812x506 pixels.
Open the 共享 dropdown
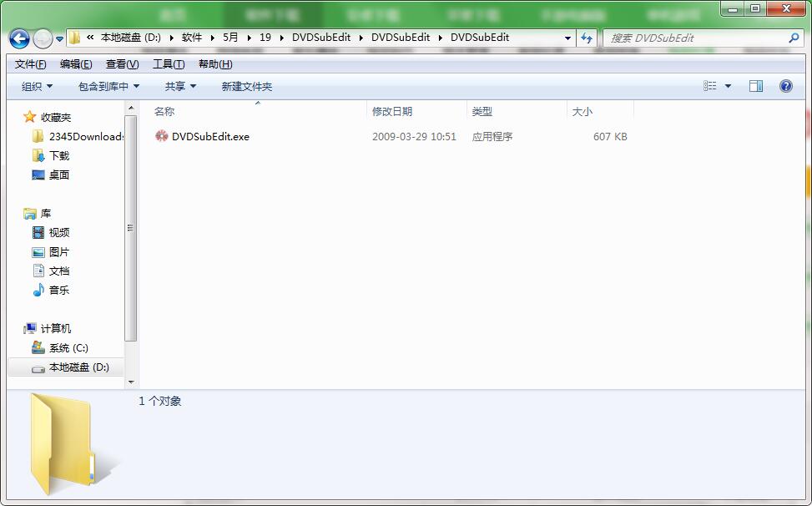point(180,87)
